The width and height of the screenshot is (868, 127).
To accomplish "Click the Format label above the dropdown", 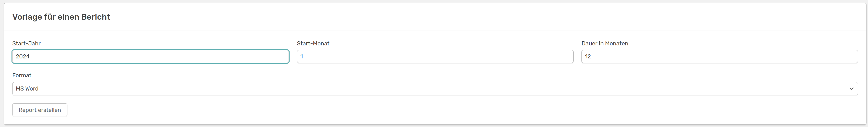I will (22, 75).
